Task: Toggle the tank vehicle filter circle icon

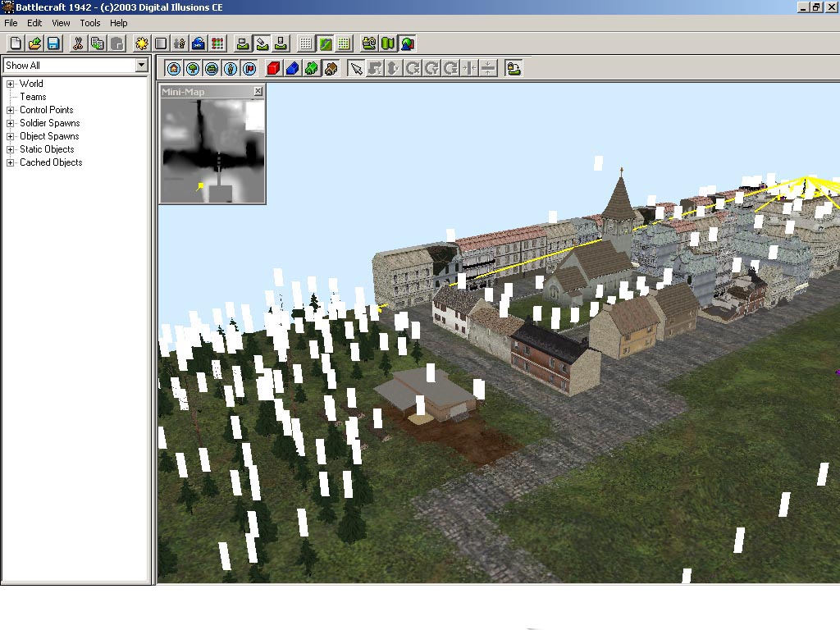Action: pos(212,69)
